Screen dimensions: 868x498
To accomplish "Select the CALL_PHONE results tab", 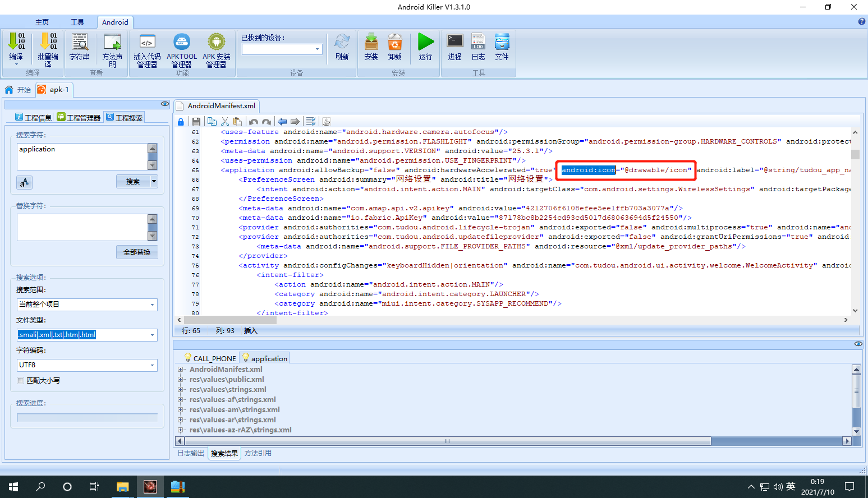I will (x=210, y=358).
